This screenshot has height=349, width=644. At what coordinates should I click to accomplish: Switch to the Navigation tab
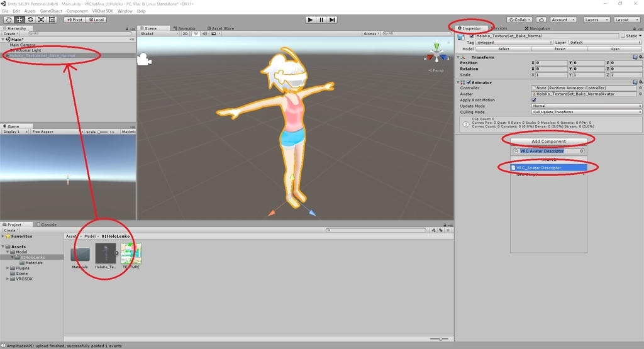pyautogui.click(x=537, y=29)
